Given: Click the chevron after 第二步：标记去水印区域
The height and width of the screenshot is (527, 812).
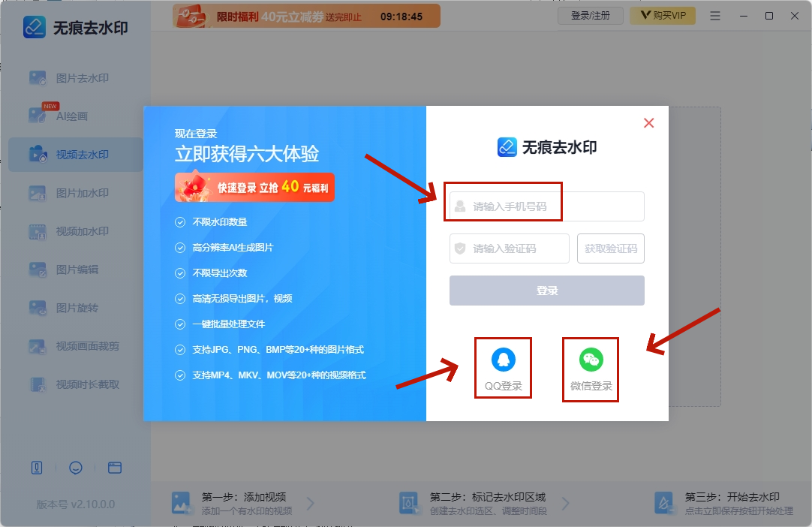Looking at the screenshot, I should click(x=565, y=503).
